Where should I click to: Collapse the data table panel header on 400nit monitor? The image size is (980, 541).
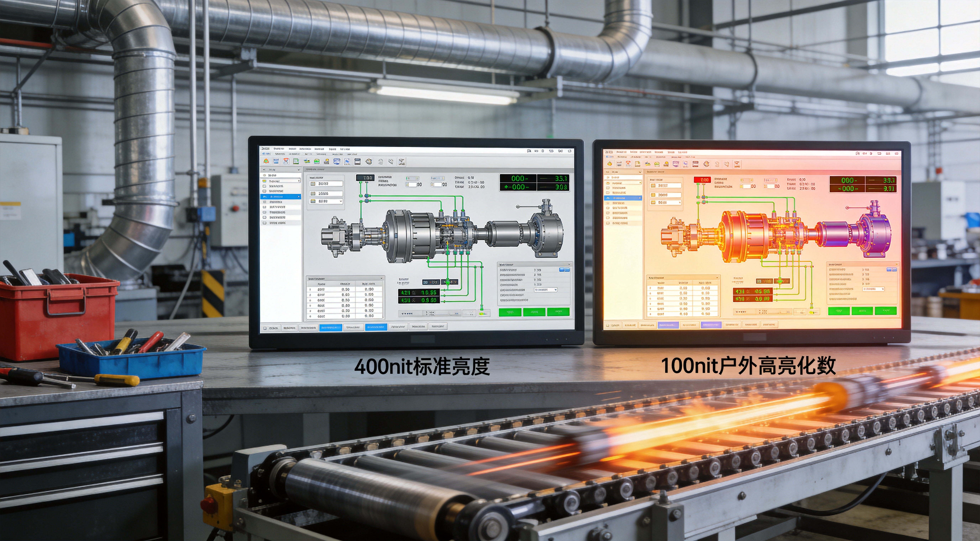[x=345, y=278]
